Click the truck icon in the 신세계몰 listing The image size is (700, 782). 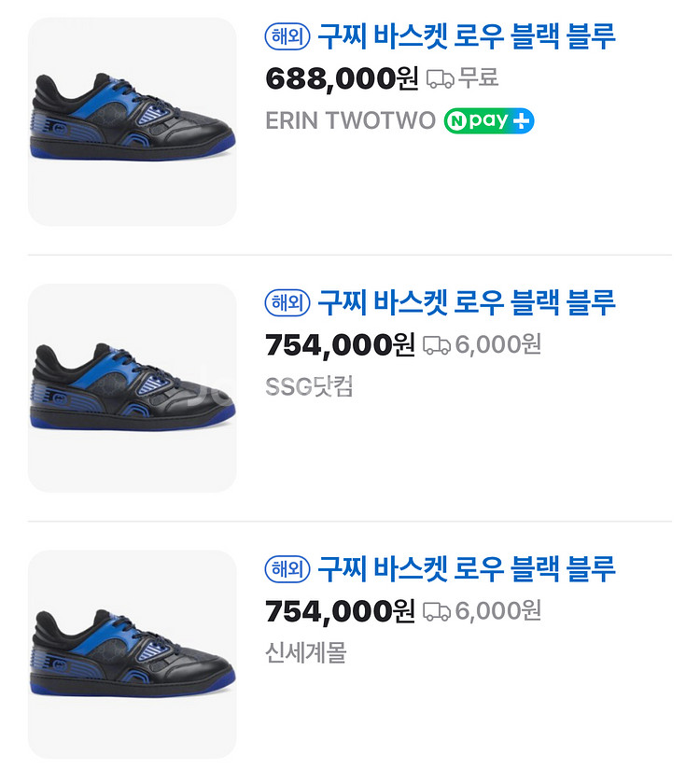coord(437,611)
